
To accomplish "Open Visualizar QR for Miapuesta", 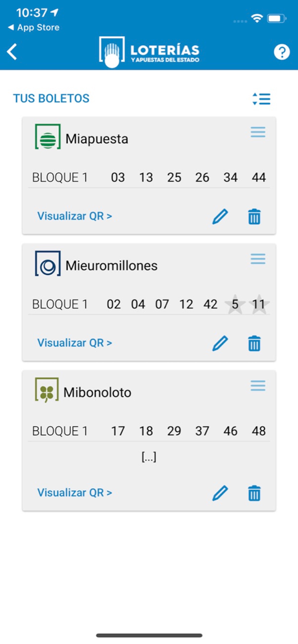I will click(75, 216).
